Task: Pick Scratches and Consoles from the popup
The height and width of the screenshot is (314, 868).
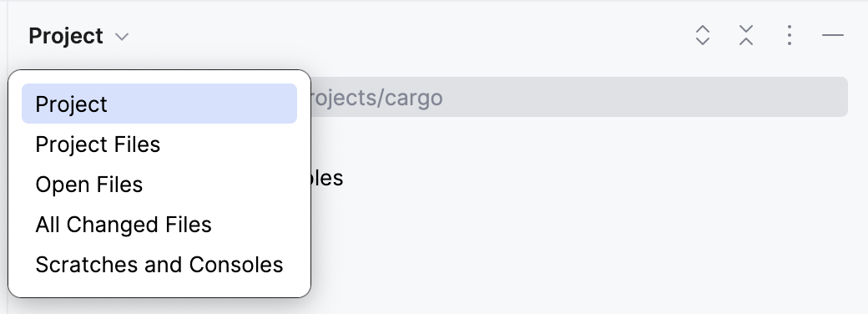Action: tap(159, 265)
